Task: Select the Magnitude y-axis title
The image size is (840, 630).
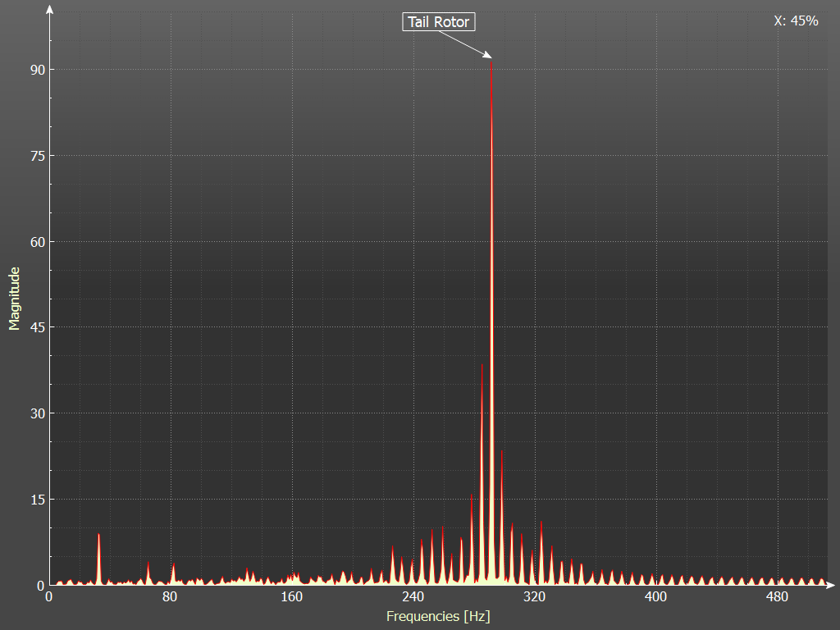Action: coord(14,298)
